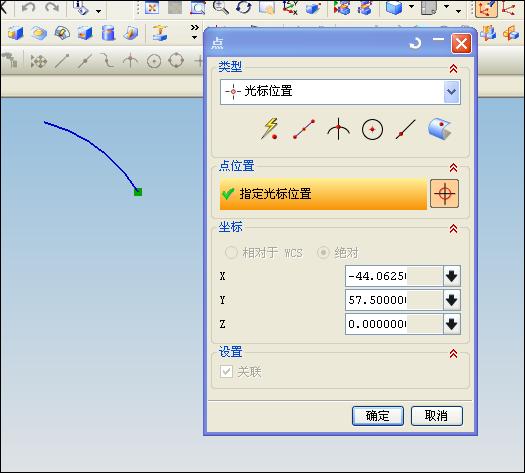Select the 绝对 radio option
The image size is (525, 473).
click(338, 253)
